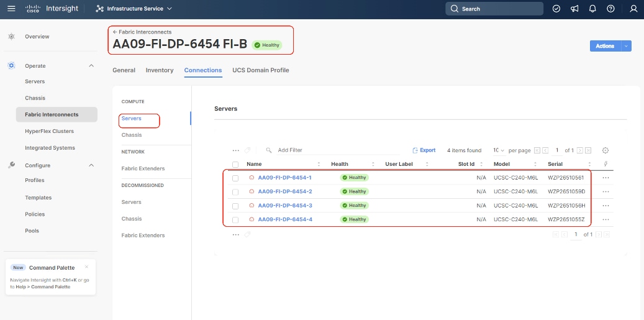
Task: Switch to the General tab
Action: [124, 70]
